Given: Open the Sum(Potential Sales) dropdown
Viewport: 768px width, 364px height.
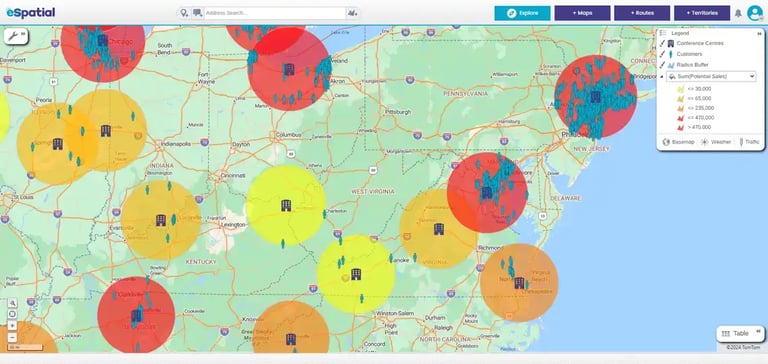Looking at the screenshot, I should click(711, 76).
